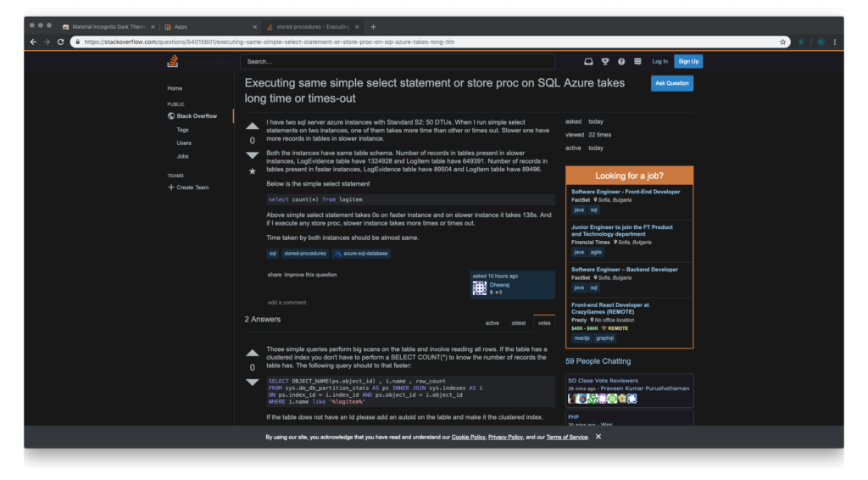This screenshot has height=480, width=868.
Task: Click Looking for a job header
Action: tap(630, 176)
